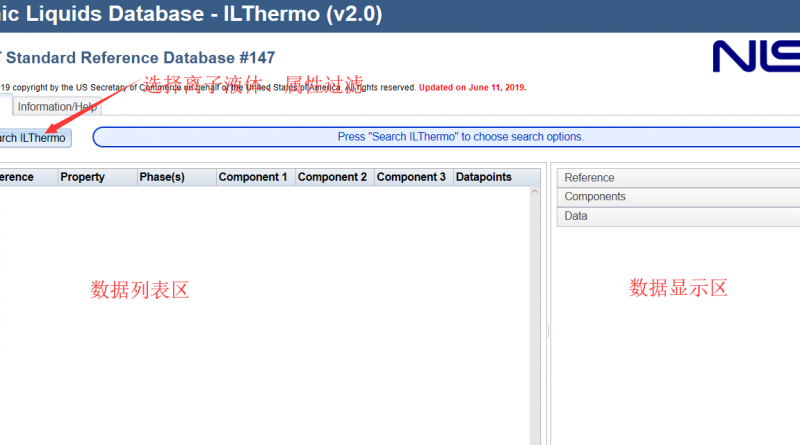Expand the Components panel section
This screenshot has width=800, height=445.
(679, 197)
